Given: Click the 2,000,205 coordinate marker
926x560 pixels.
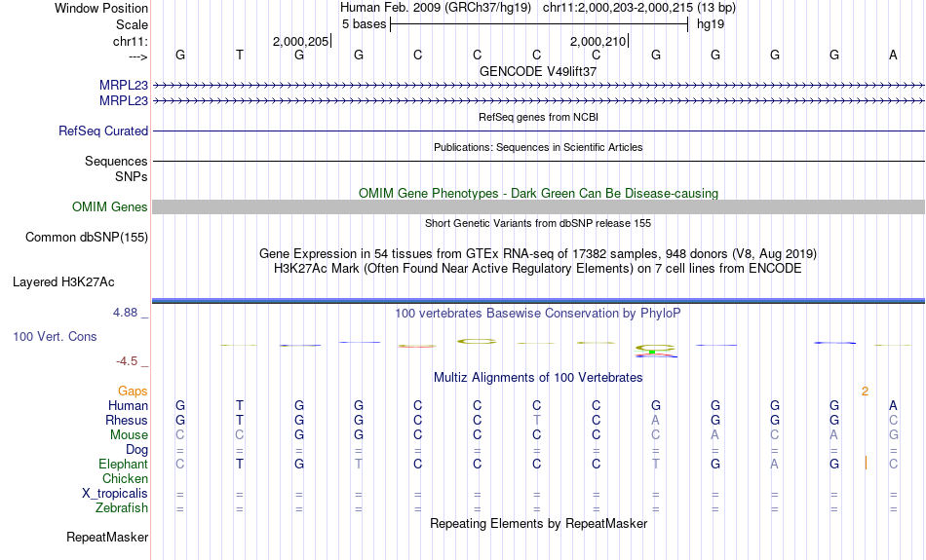Looking at the screenshot, I should (x=300, y=41).
